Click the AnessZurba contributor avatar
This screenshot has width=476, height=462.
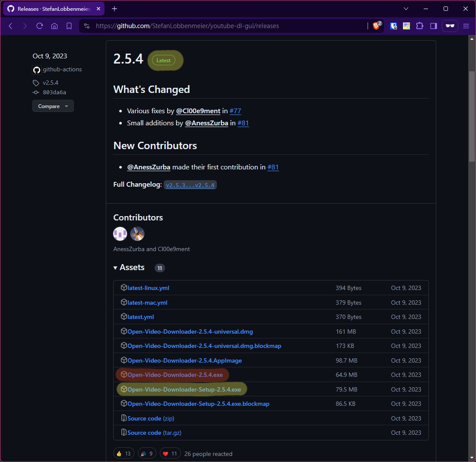point(120,234)
